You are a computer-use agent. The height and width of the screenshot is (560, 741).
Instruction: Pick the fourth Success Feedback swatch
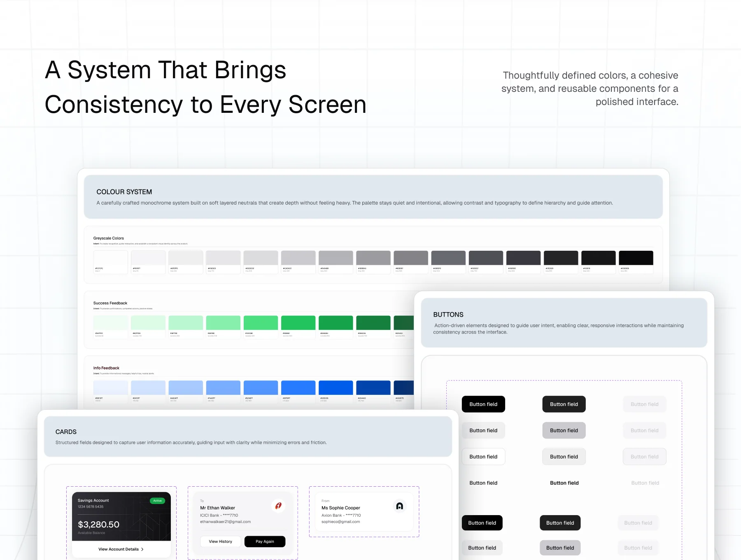point(223,327)
